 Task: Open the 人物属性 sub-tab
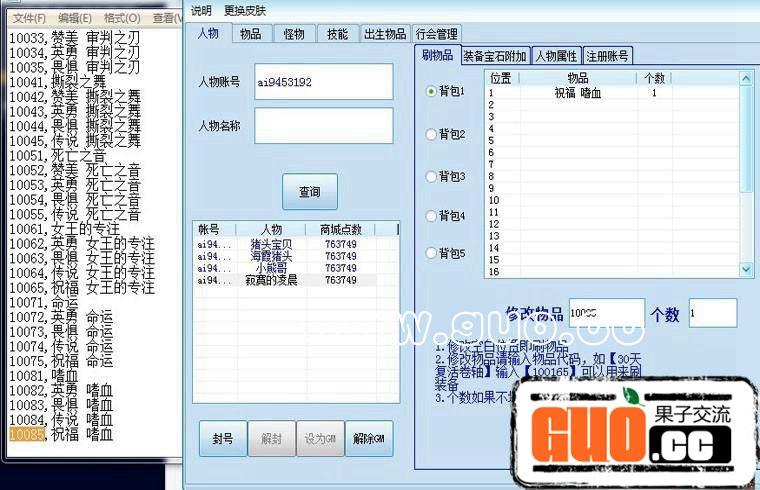point(557,56)
